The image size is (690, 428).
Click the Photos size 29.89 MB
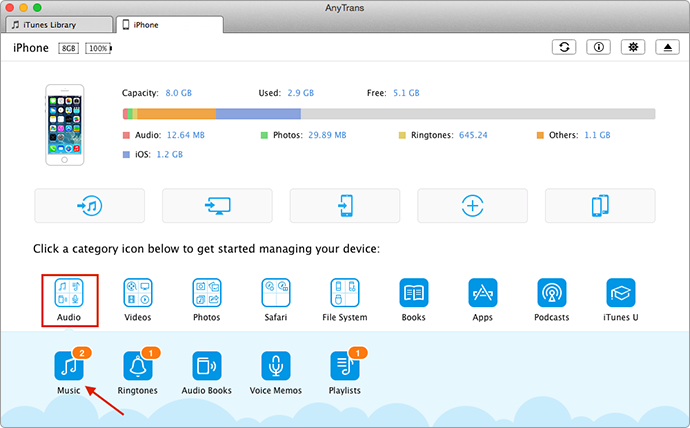327,135
